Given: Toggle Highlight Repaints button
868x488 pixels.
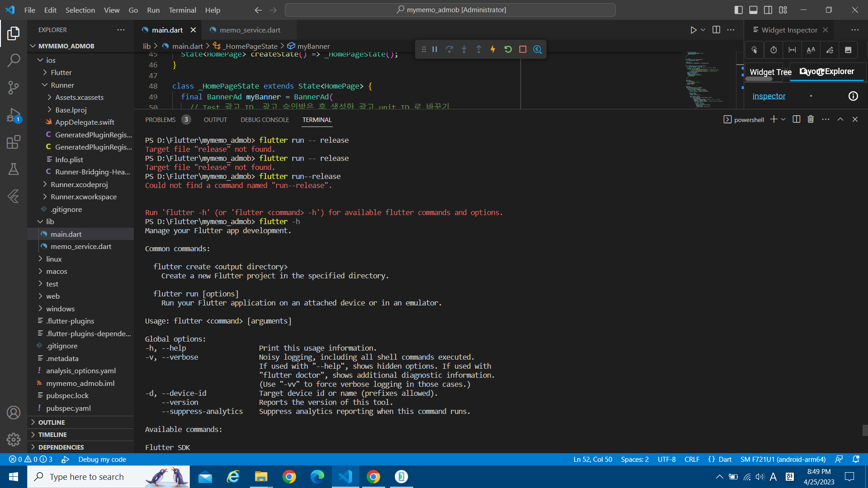Looking at the screenshot, I should [x=830, y=50].
